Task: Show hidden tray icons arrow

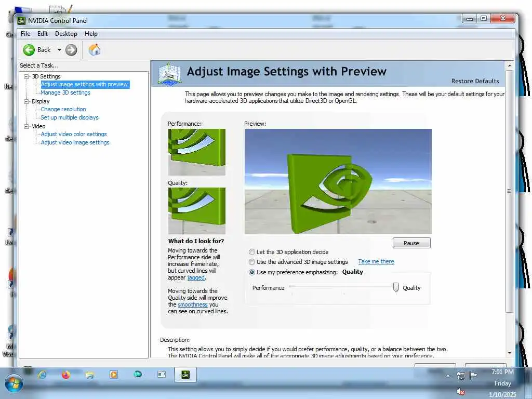Action: 448,376
